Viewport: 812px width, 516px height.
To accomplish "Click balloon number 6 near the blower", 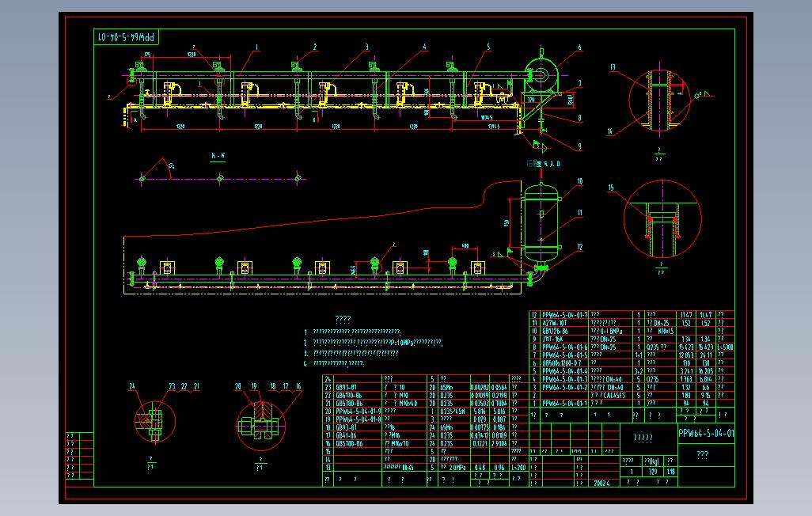I will point(579,47).
